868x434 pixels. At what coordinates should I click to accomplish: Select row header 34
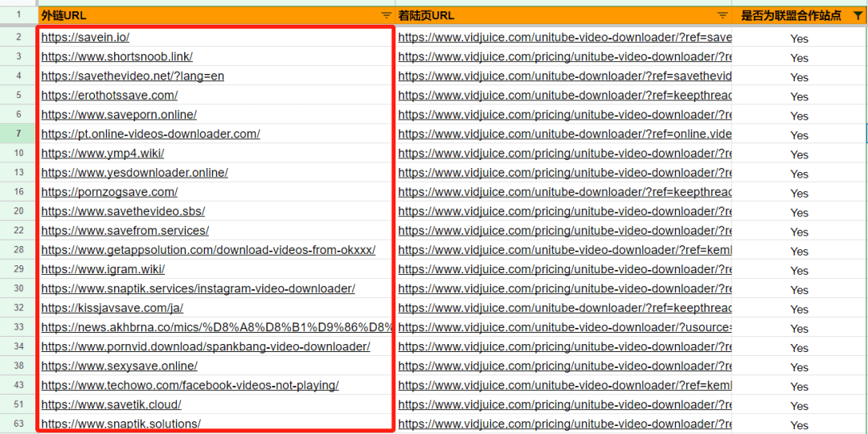pos(18,346)
